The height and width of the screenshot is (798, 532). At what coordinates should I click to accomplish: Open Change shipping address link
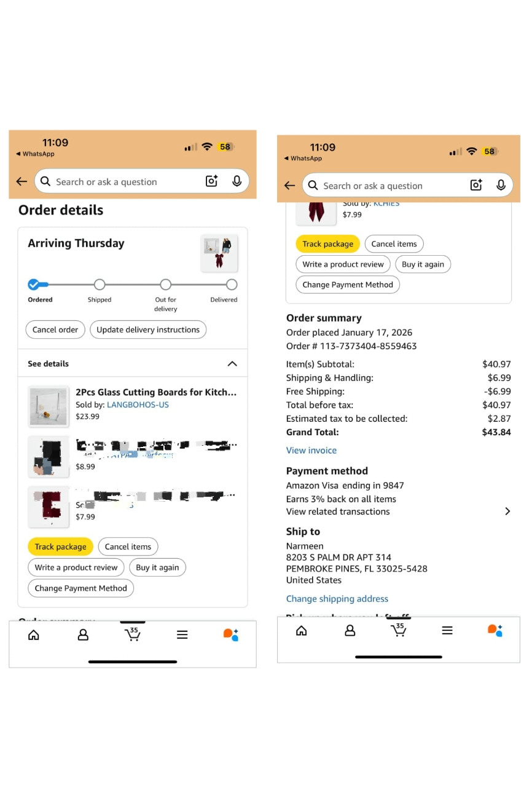click(337, 598)
